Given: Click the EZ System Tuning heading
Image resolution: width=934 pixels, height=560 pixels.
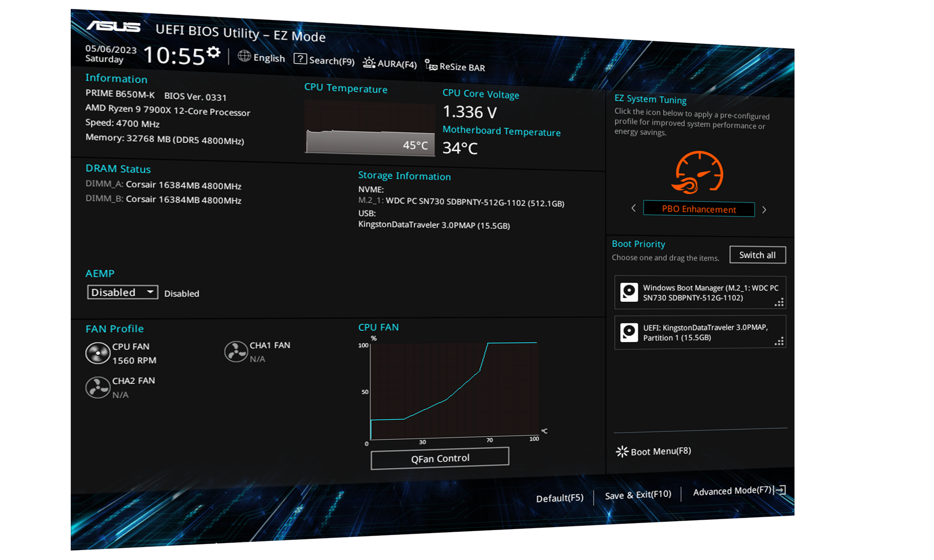Looking at the screenshot, I should (x=651, y=99).
